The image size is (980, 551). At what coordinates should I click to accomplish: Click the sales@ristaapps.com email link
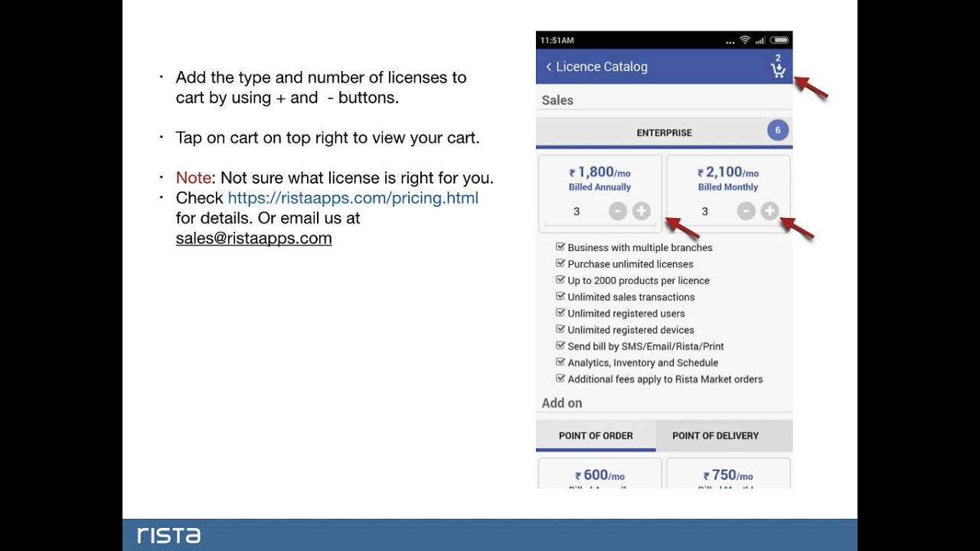[x=254, y=238]
